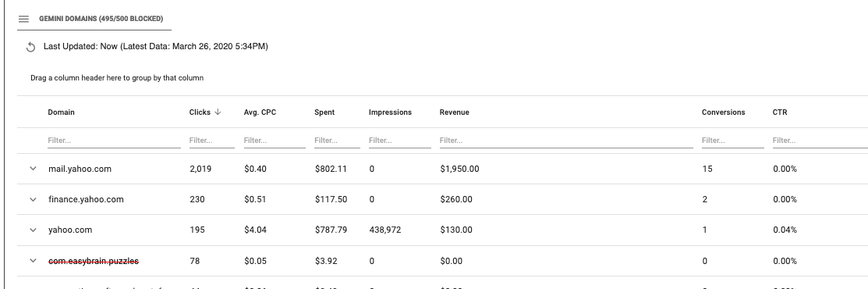
Task: Sort by the Avg. CPC column header
Action: click(260, 112)
